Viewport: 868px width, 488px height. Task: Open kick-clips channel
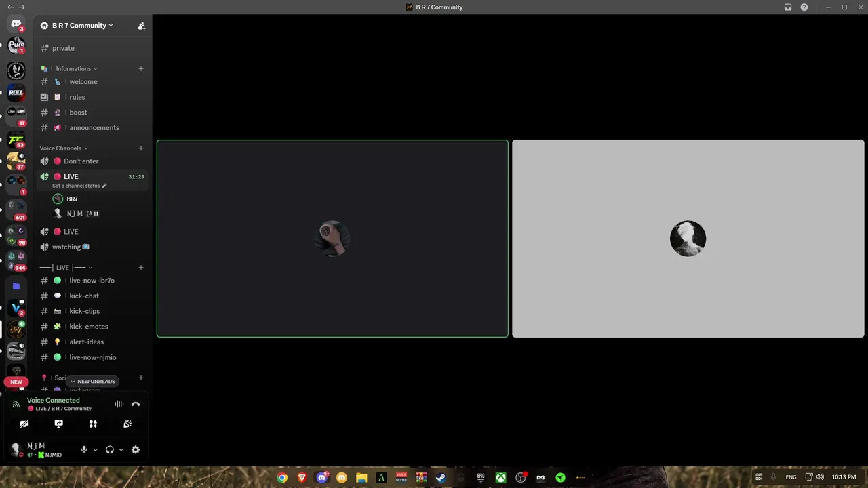[x=93, y=311]
